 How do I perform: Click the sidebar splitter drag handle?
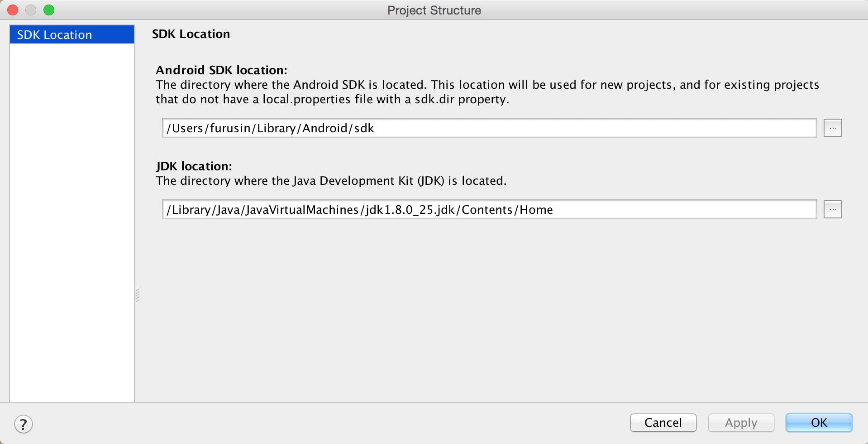click(x=137, y=295)
